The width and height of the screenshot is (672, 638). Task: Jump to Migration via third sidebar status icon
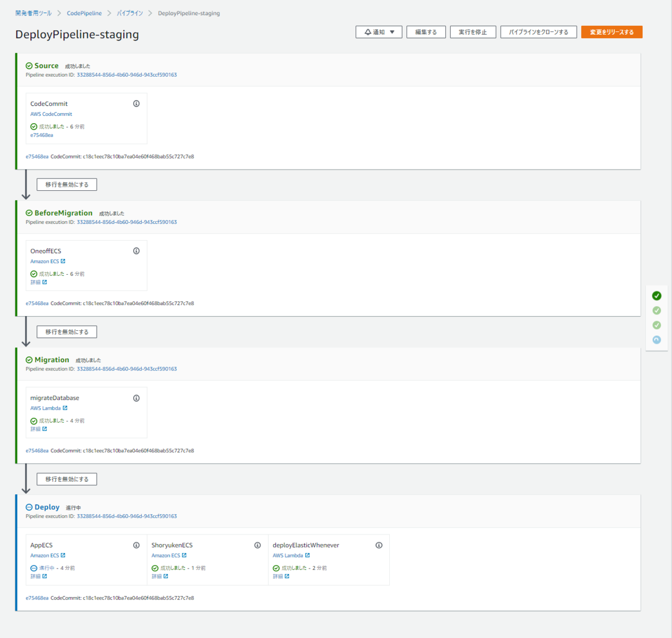[657, 325]
